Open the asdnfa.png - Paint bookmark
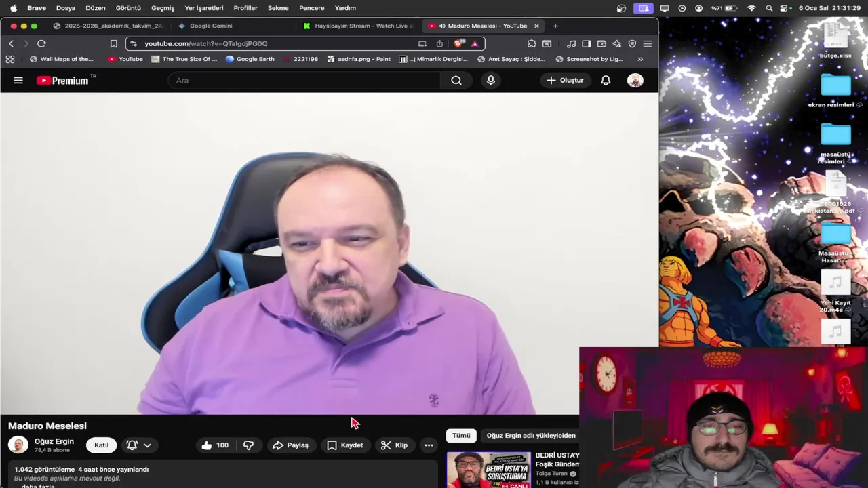The width and height of the screenshot is (868, 488). (358, 59)
